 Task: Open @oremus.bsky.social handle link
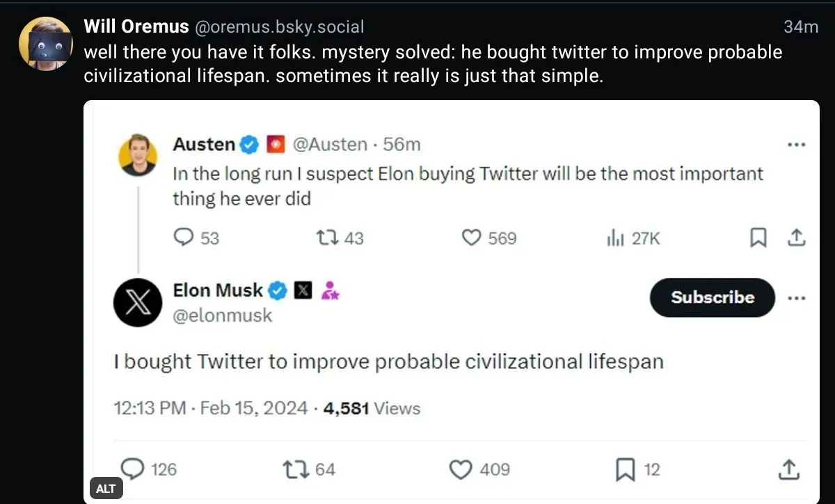click(279, 26)
